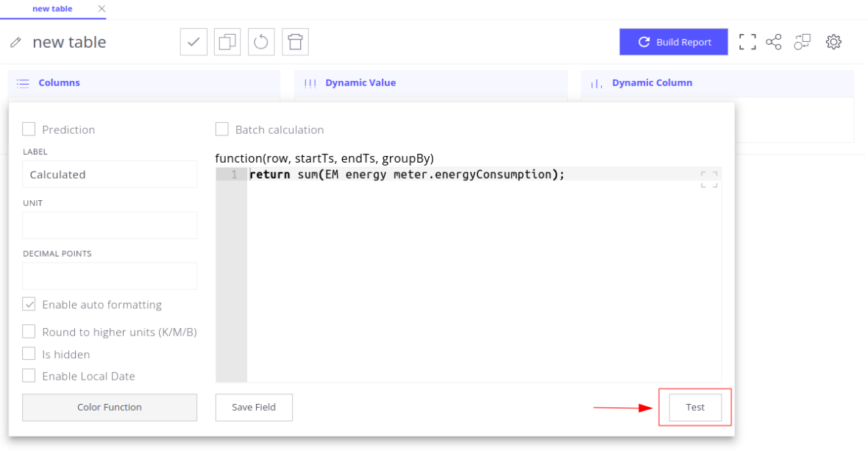Tick the Is hidden checkbox

coord(29,354)
